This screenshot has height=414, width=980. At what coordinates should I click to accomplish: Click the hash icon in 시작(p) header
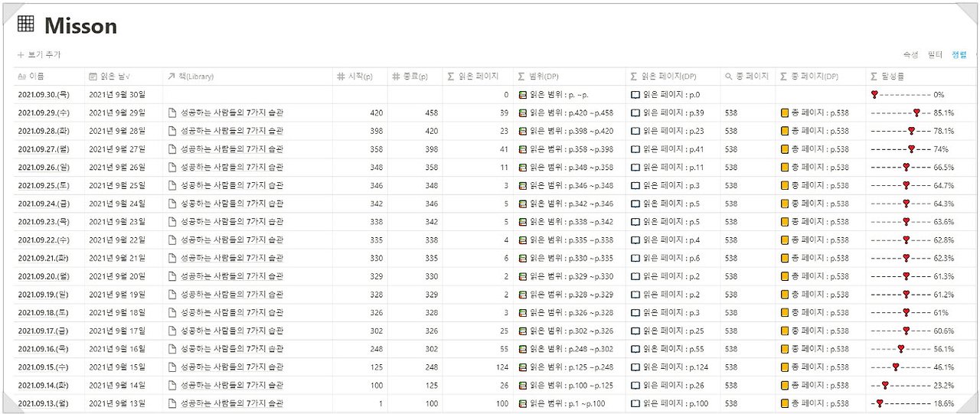pyautogui.click(x=341, y=77)
